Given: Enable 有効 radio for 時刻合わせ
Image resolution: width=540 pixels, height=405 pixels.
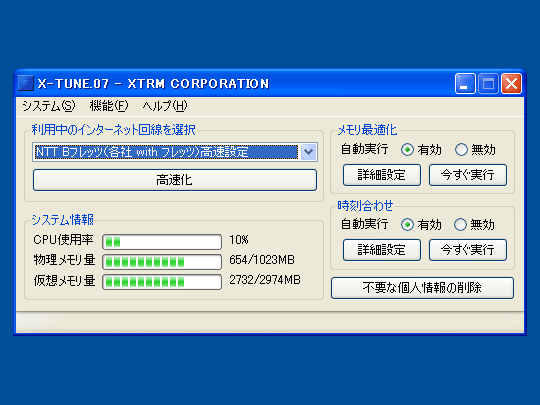Looking at the screenshot, I should [x=407, y=225].
